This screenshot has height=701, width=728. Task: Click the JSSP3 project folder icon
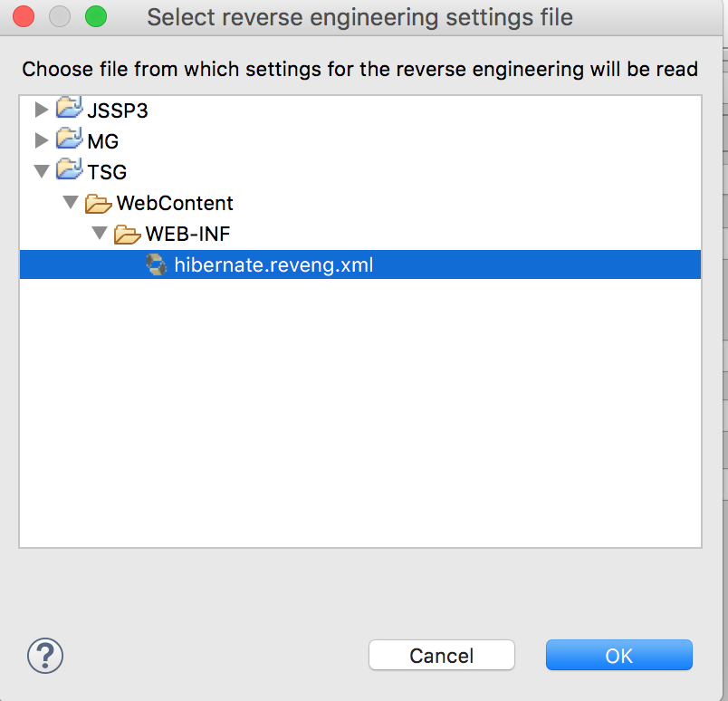[70, 108]
